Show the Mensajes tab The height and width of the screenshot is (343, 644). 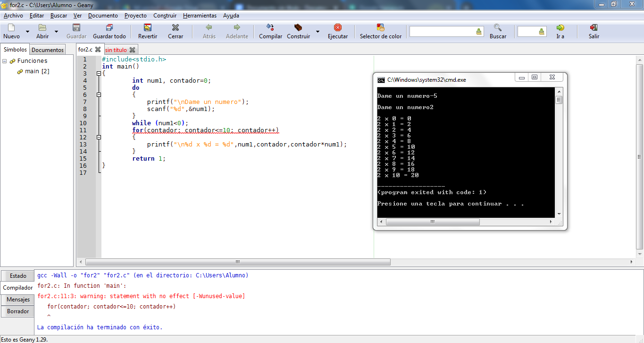pos(18,300)
